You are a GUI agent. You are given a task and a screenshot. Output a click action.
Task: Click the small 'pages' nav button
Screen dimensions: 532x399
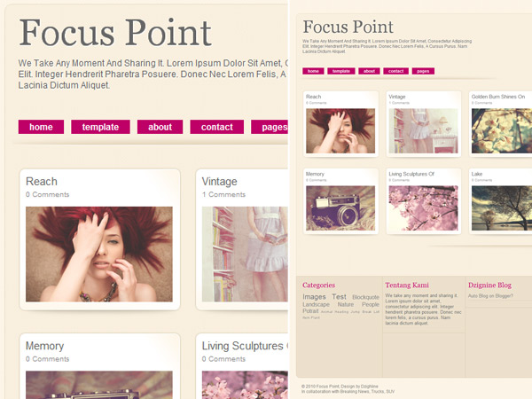(423, 71)
